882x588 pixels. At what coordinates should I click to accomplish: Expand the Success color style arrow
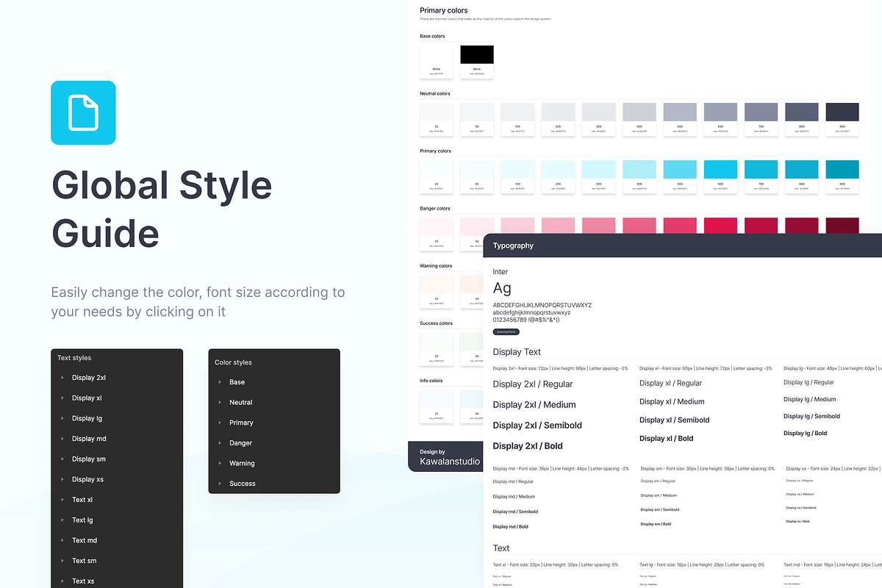point(220,484)
